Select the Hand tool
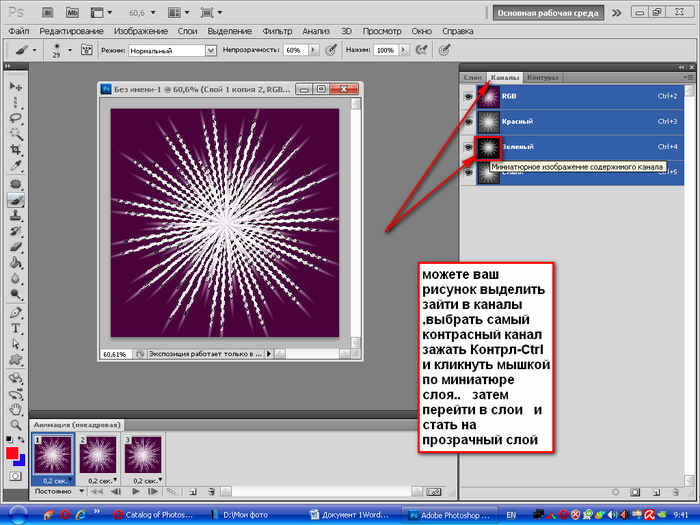Viewport: 700px width, 525px height. pos(16,409)
